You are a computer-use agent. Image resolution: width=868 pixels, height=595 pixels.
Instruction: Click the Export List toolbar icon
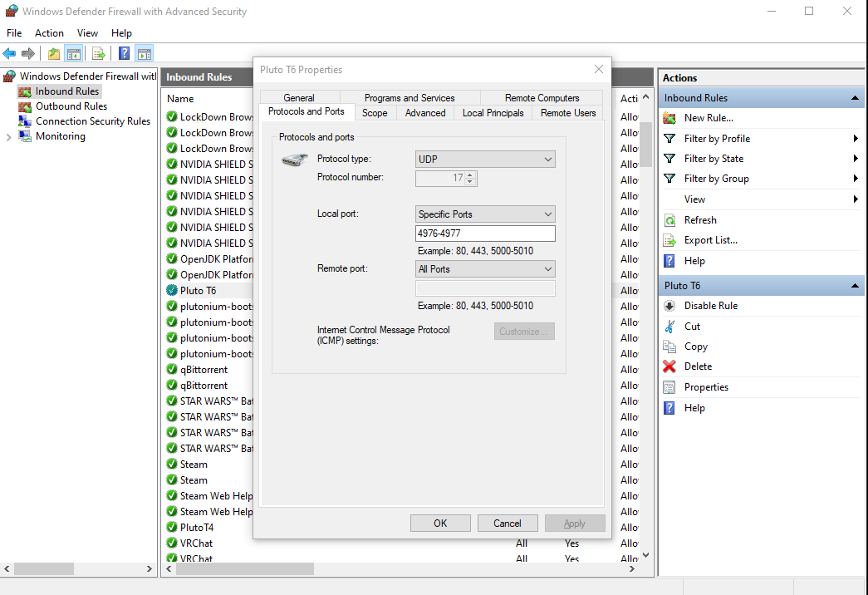(x=99, y=54)
